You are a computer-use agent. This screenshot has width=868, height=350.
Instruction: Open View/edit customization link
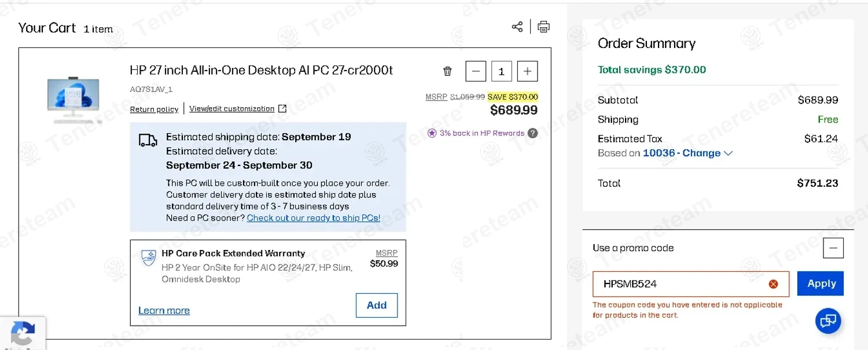click(x=231, y=109)
